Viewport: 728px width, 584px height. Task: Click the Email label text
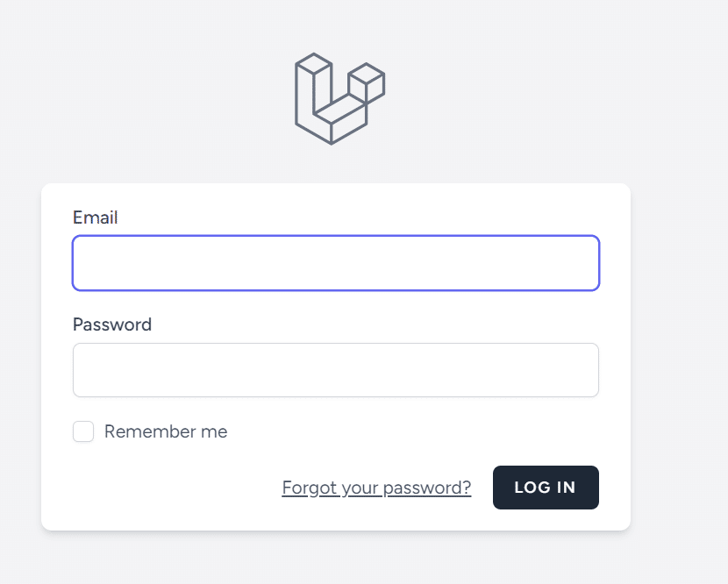[x=96, y=217]
